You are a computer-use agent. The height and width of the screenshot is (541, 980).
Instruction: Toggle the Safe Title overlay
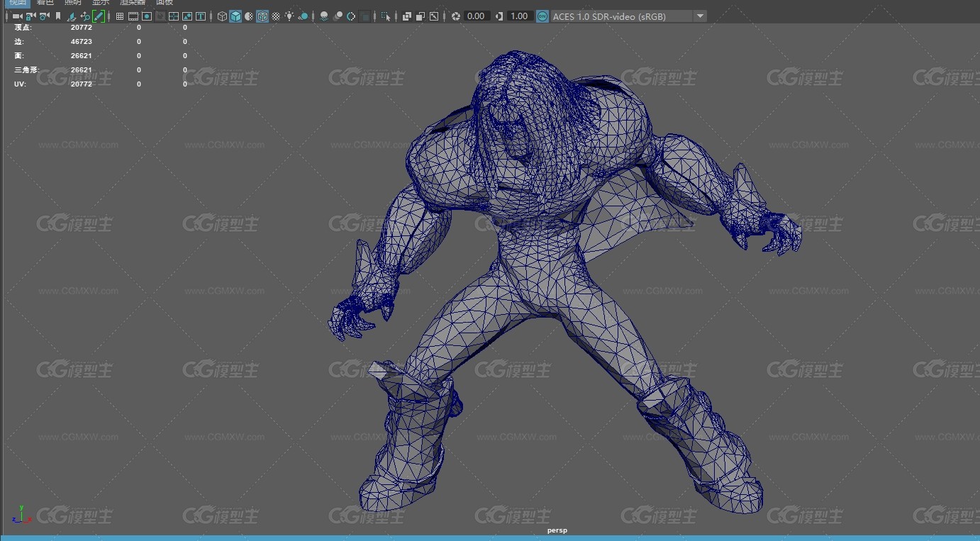[201, 16]
